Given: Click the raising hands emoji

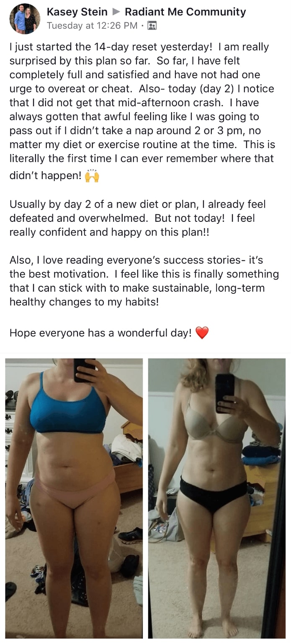Looking at the screenshot, I should pyautogui.click(x=92, y=176).
